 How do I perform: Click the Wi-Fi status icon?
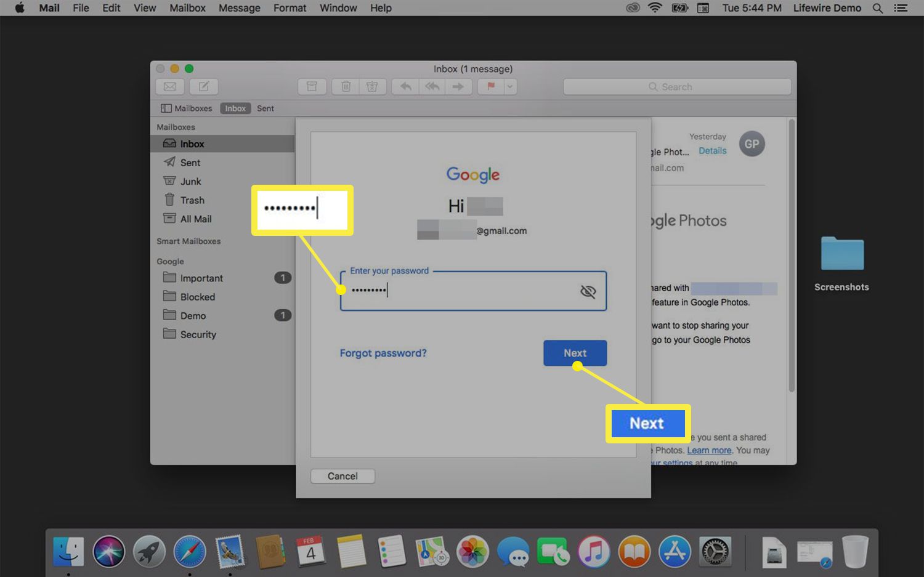(655, 8)
